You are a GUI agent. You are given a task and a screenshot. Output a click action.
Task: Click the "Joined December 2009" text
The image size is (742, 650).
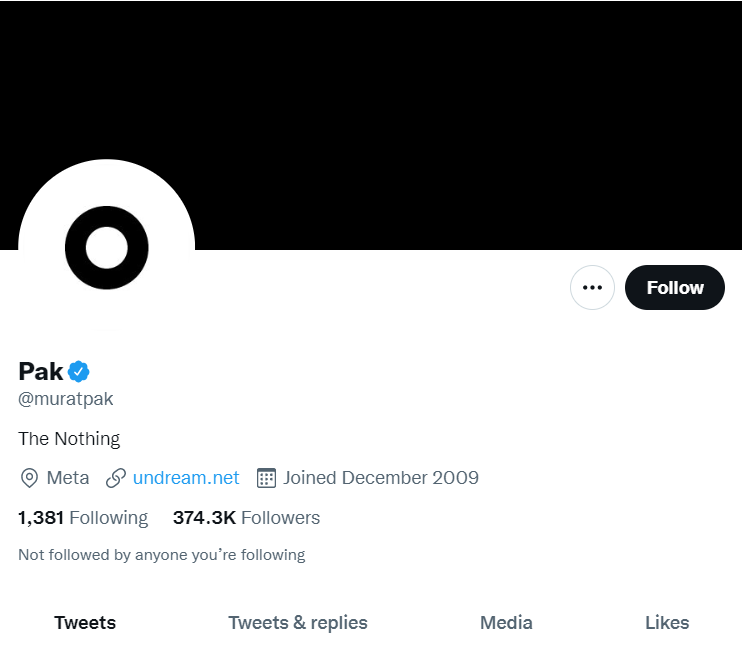coord(381,478)
